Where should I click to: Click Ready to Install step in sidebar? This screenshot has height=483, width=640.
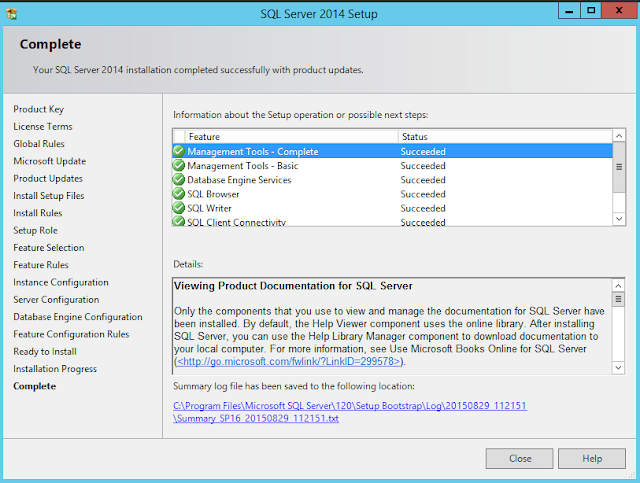point(45,352)
